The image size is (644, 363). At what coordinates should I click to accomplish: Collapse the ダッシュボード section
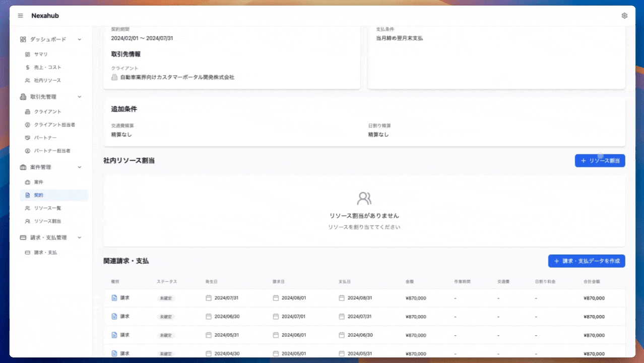pyautogui.click(x=79, y=39)
